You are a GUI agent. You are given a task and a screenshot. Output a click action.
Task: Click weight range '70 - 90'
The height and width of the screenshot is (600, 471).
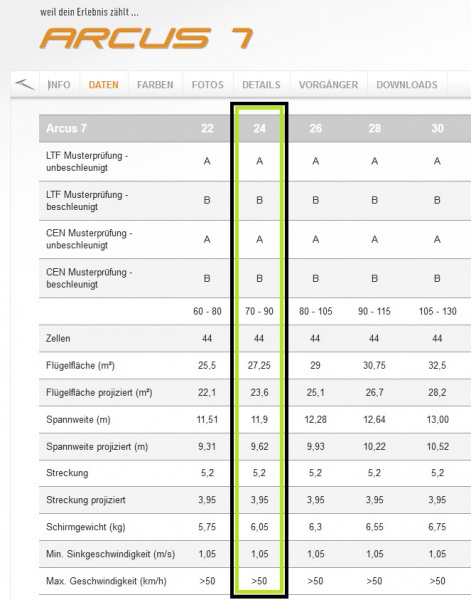click(x=259, y=311)
